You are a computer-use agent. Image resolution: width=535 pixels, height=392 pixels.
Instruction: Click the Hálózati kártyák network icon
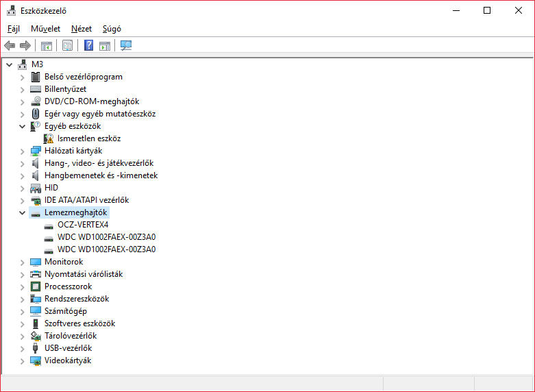(36, 151)
